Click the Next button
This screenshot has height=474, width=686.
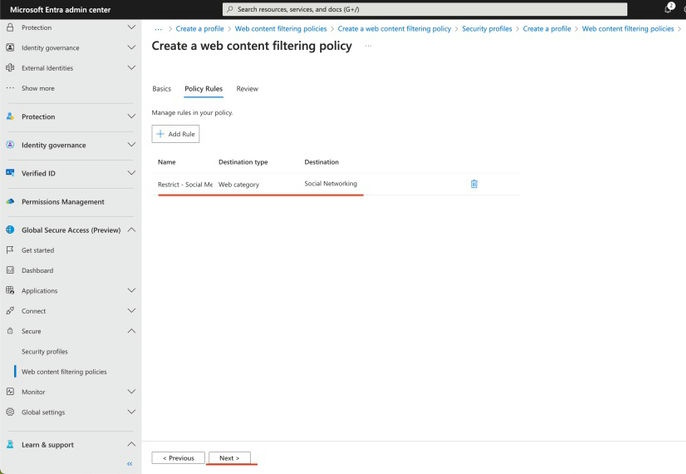coord(229,458)
